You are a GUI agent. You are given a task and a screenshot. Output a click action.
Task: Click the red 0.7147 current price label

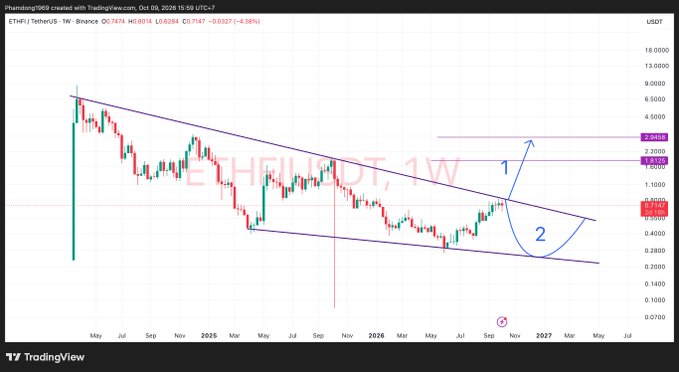point(654,207)
